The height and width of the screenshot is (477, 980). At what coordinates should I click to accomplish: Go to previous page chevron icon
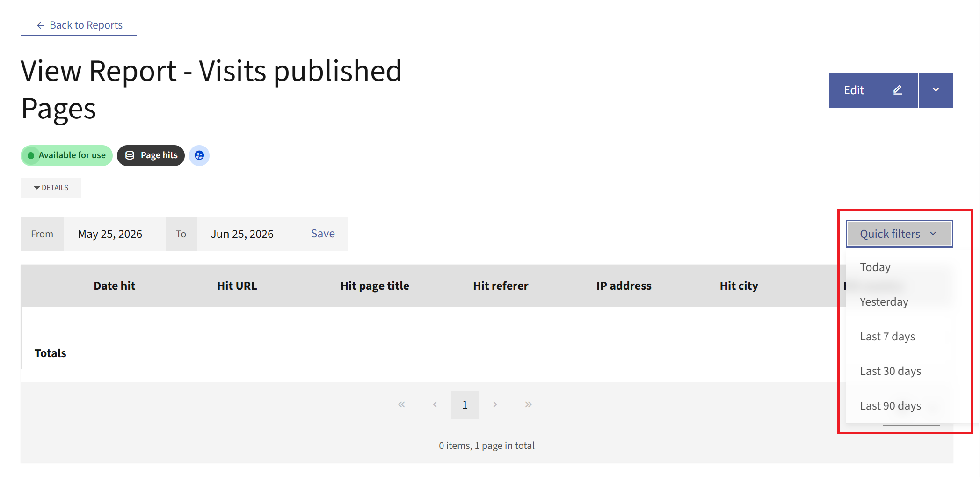(435, 404)
